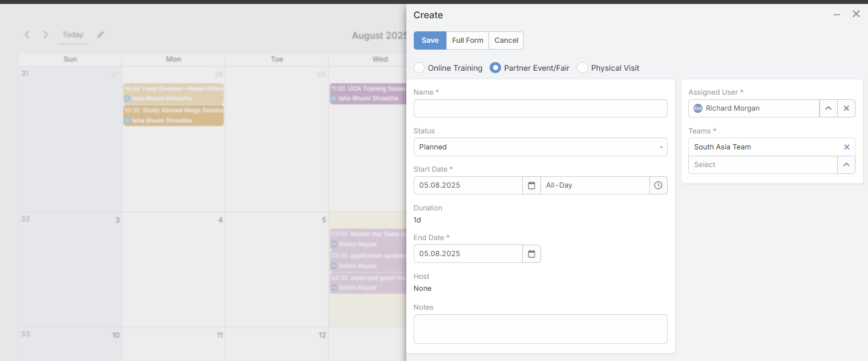Expand the Assigned User selection arrow
868x361 pixels.
tap(828, 108)
